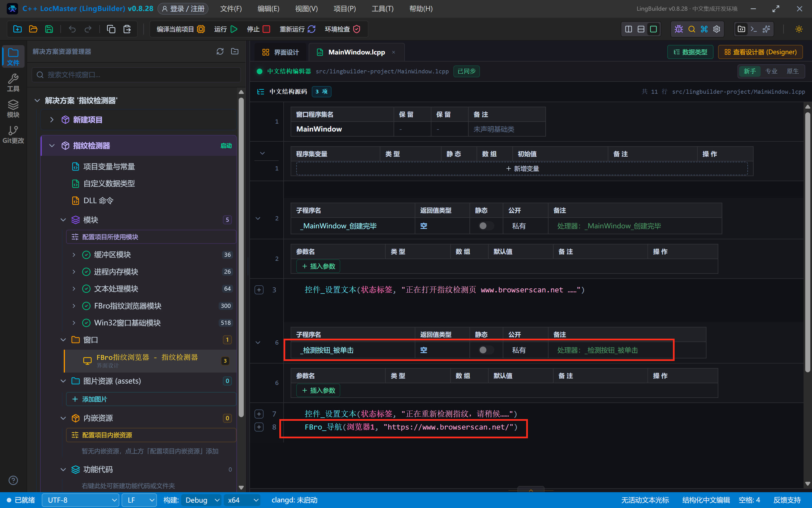Open the 工具(T) menu
This screenshot has height=508, width=812.
(382, 8)
